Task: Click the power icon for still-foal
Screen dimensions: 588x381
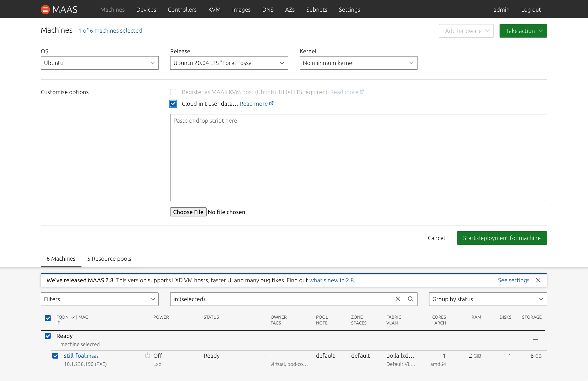Action: coord(148,355)
